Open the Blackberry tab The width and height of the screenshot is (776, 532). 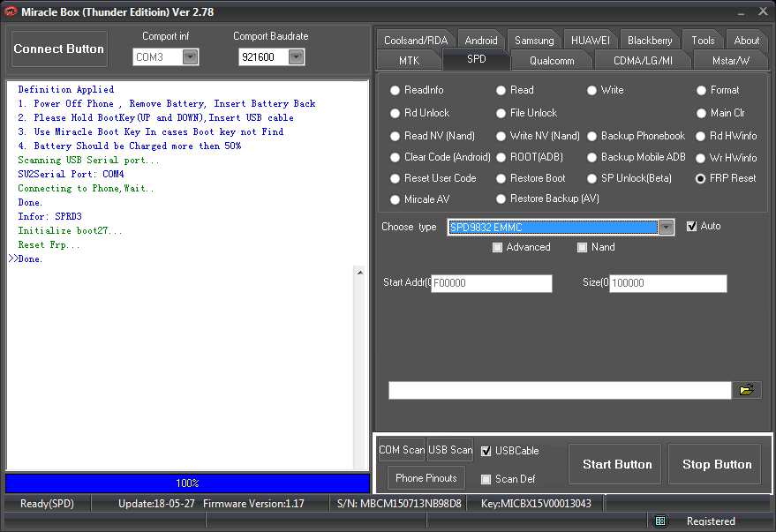650,40
